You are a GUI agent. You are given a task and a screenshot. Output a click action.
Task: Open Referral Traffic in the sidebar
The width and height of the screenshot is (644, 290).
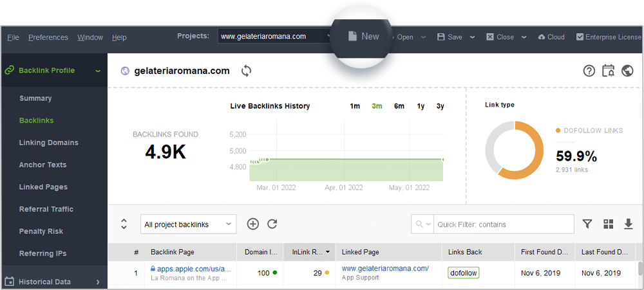[x=46, y=209]
